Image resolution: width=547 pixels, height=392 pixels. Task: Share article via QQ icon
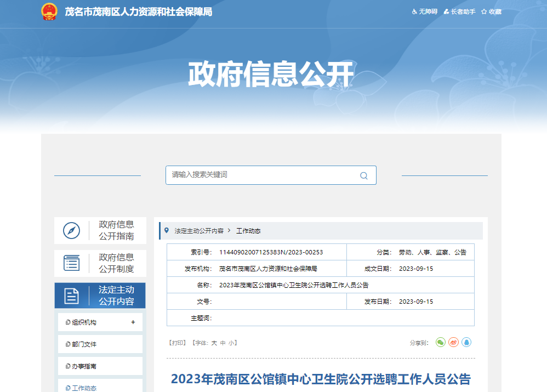click(x=466, y=342)
